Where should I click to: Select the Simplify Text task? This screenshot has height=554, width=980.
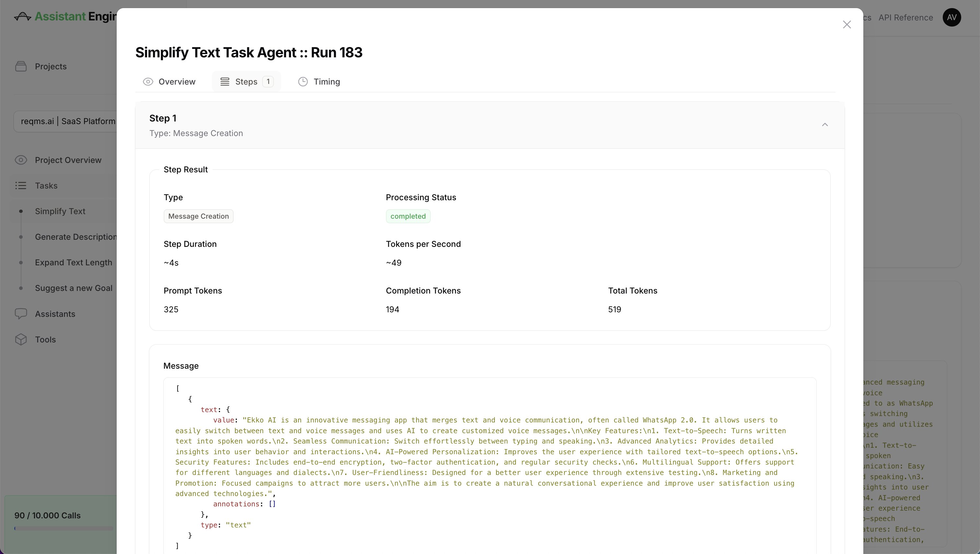[60, 211]
